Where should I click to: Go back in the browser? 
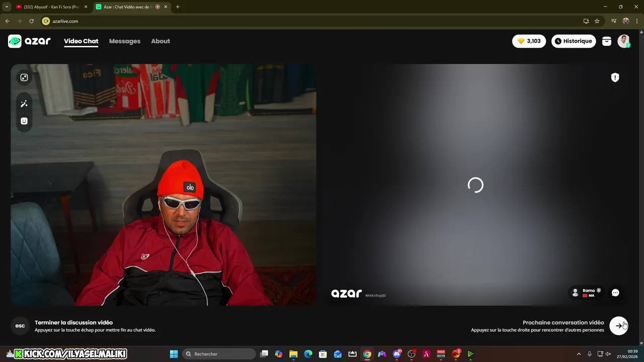click(x=7, y=21)
